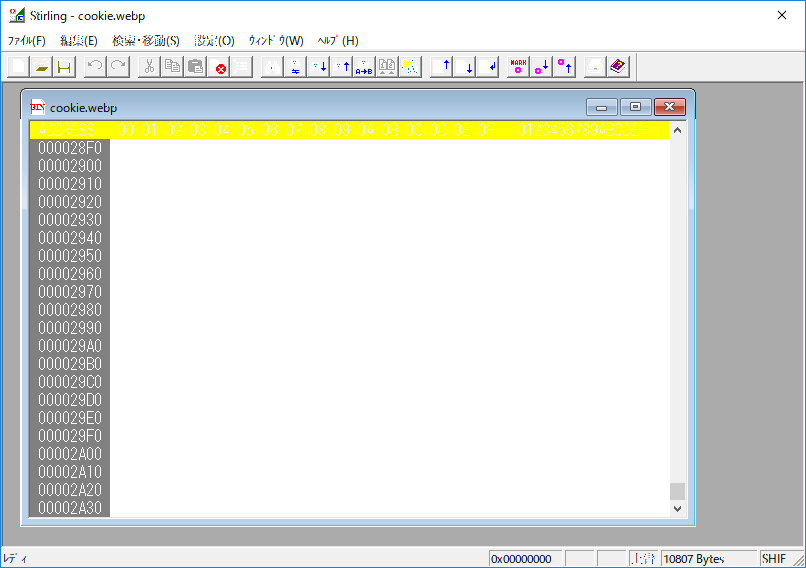Go to next mark icon
This screenshot has width=806, height=568.
pos(541,67)
